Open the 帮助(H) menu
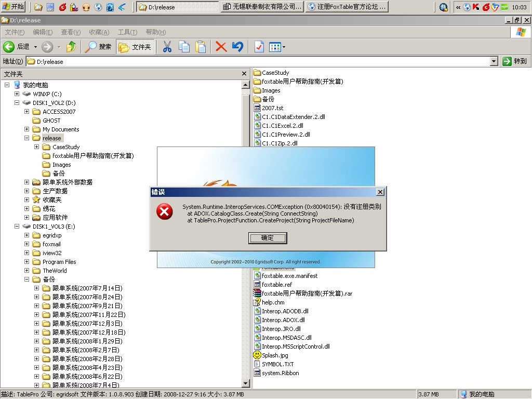Screen dimensions: 532x399 tap(156, 32)
